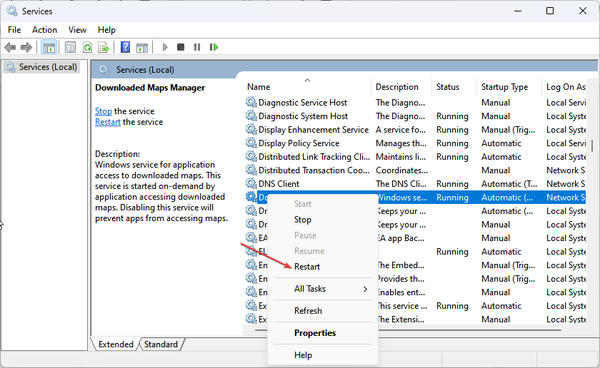
Task: Sort by the Startup Type column header
Action: click(x=504, y=87)
